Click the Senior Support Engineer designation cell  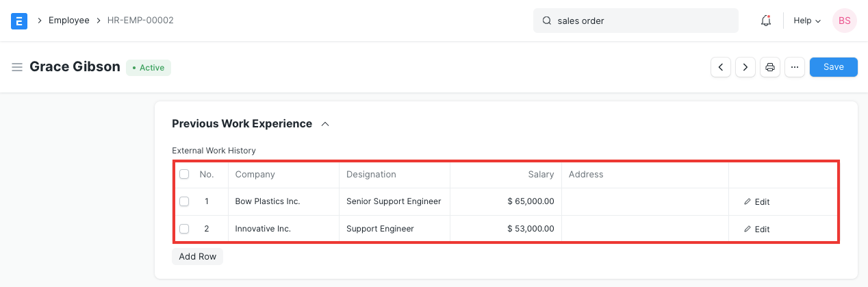(x=394, y=202)
